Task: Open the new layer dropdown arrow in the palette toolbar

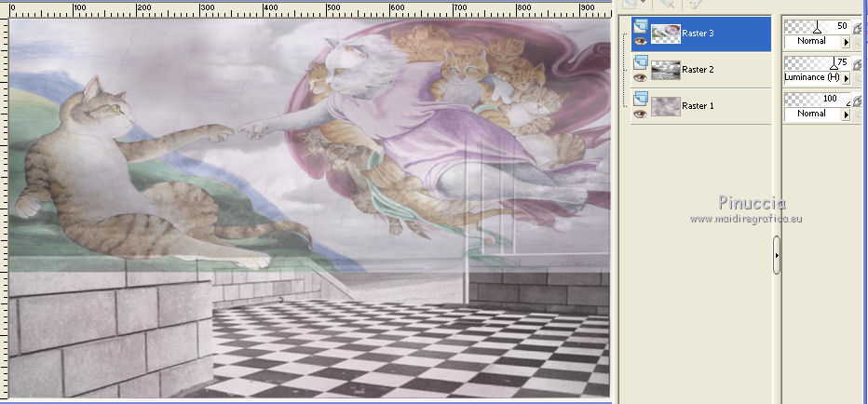Action: click(642, 3)
